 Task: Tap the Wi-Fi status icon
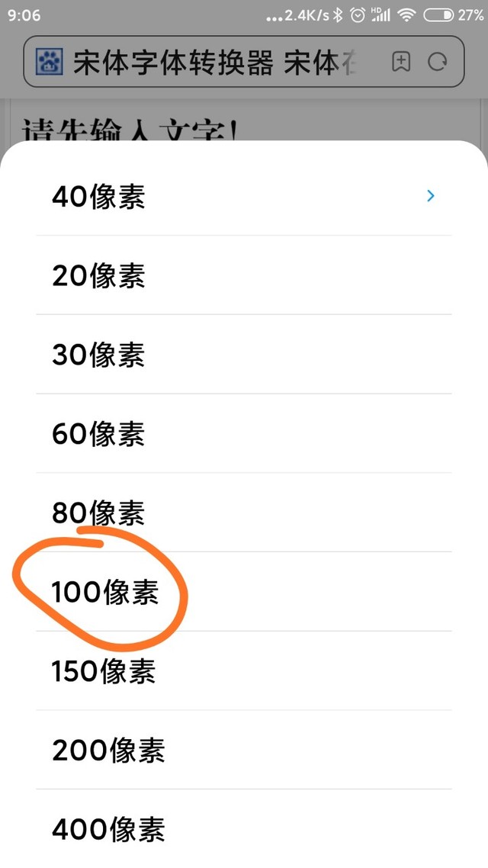coord(407,15)
